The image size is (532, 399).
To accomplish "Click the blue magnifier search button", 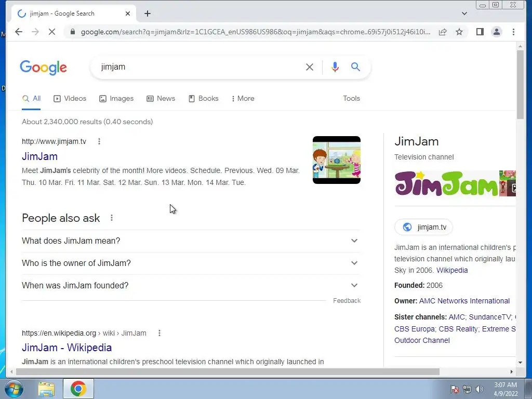I will click(x=355, y=67).
